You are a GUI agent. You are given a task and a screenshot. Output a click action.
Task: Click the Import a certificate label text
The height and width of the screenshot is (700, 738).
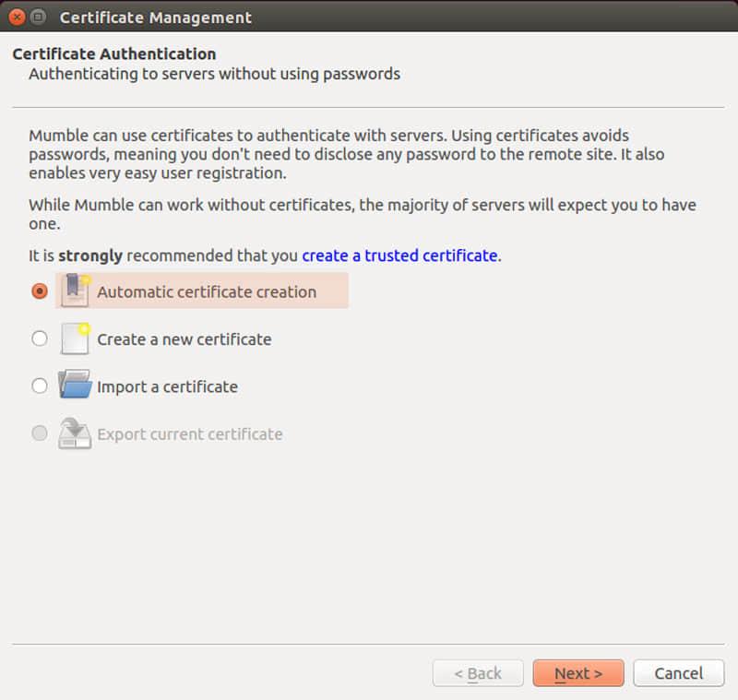click(x=166, y=386)
